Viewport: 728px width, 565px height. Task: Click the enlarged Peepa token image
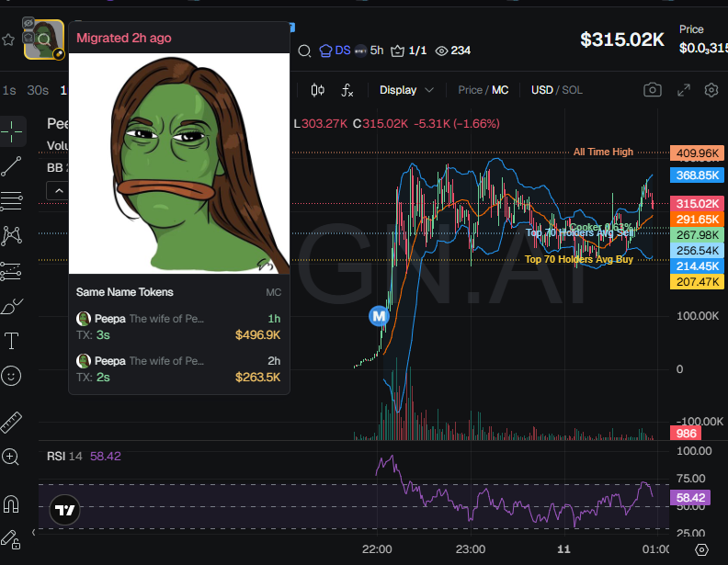click(x=179, y=164)
